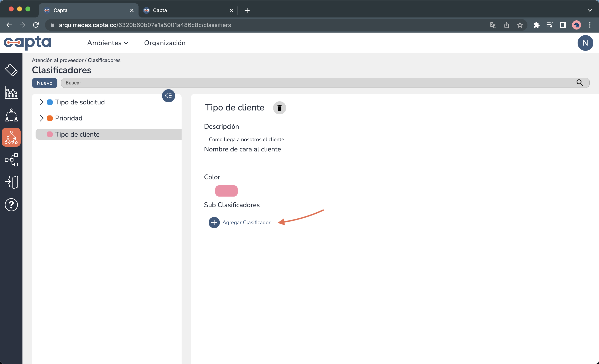The width and height of the screenshot is (599, 364).
Task: Open the help question mark icon
Action: [11, 205]
